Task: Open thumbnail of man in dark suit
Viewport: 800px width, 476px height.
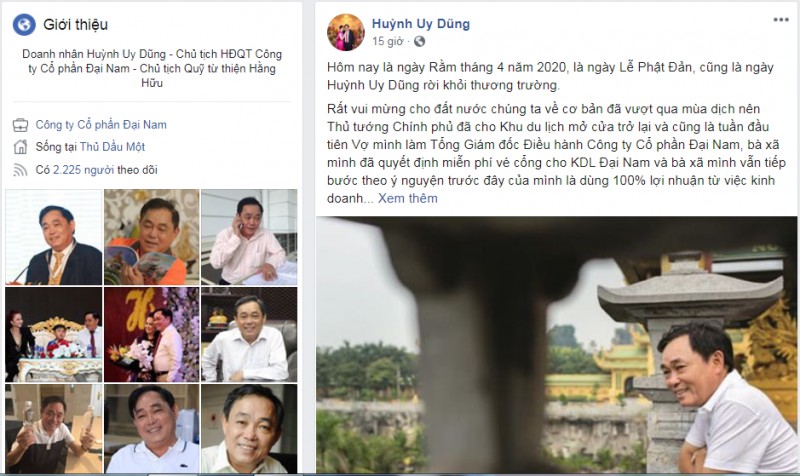Action: pyautogui.click(x=54, y=237)
